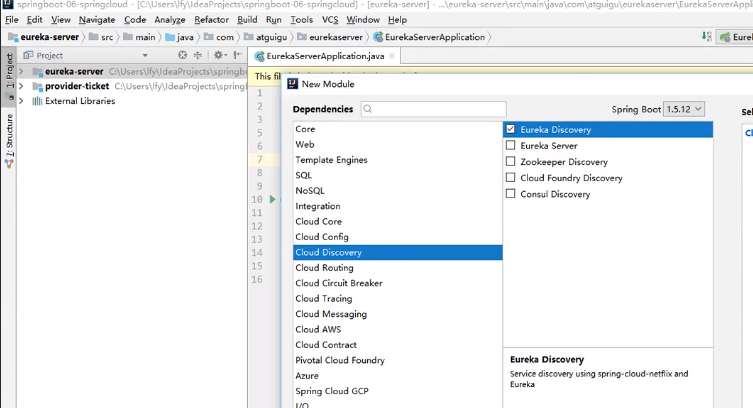Select the Cloud Core category

tap(398, 221)
